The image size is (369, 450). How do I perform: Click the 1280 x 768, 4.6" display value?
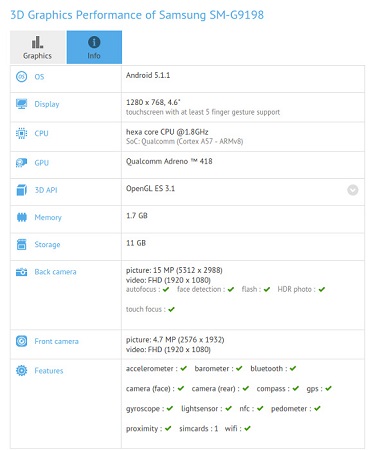click(153, 102)
